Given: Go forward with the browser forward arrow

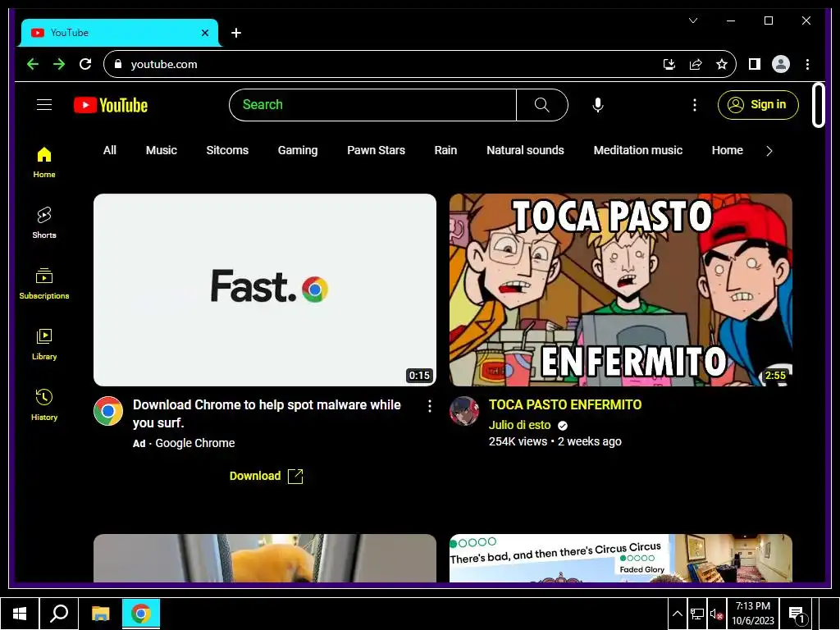Looking at the screenshot, I should pos(59,64).
